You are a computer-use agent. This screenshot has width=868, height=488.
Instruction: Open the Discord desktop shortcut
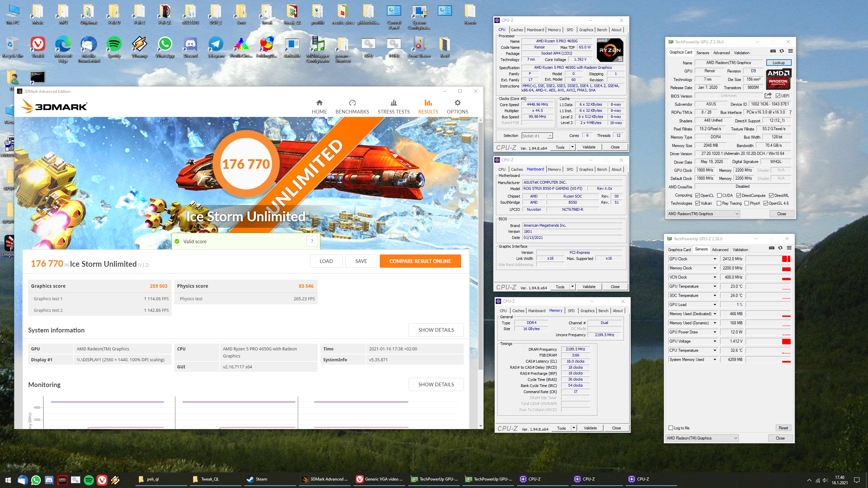190,47
